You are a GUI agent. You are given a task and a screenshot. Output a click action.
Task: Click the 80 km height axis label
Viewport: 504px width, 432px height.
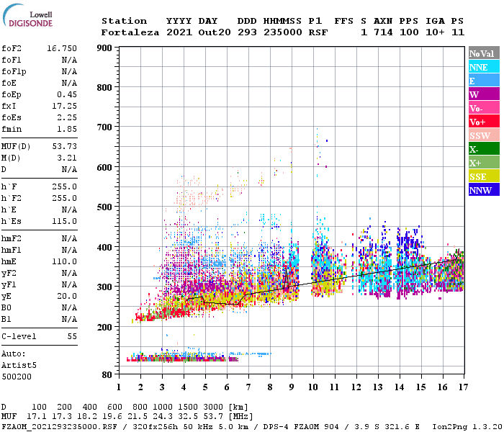tap(107, 375)
